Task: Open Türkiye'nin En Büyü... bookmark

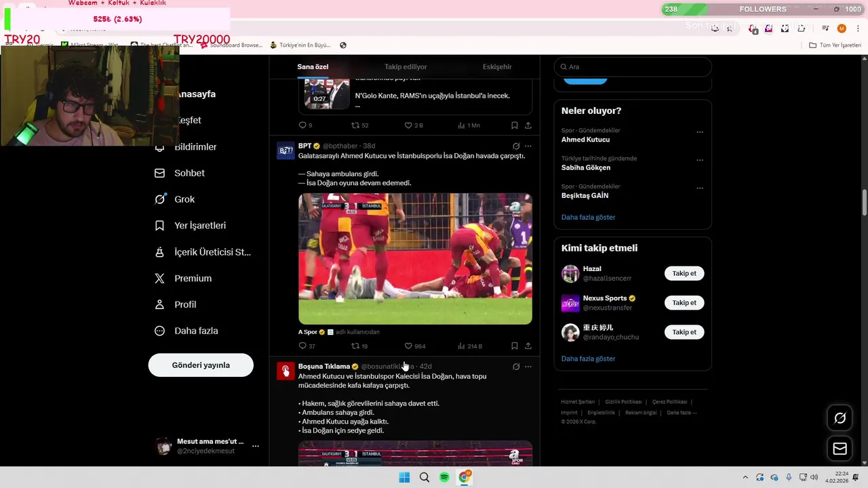Action: click(300, 45)
